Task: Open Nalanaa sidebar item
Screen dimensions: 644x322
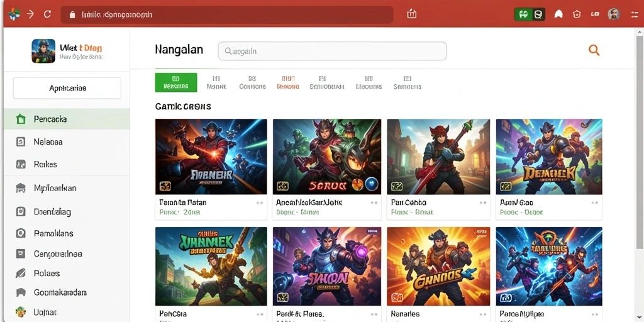Action: pyautogui.click(x=67, y=142)
